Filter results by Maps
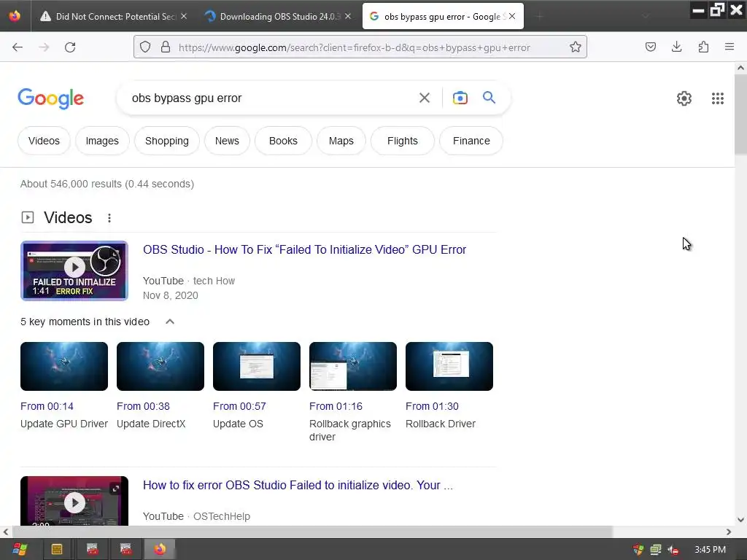Screen dimensions: 747x560 pos(341,141)
